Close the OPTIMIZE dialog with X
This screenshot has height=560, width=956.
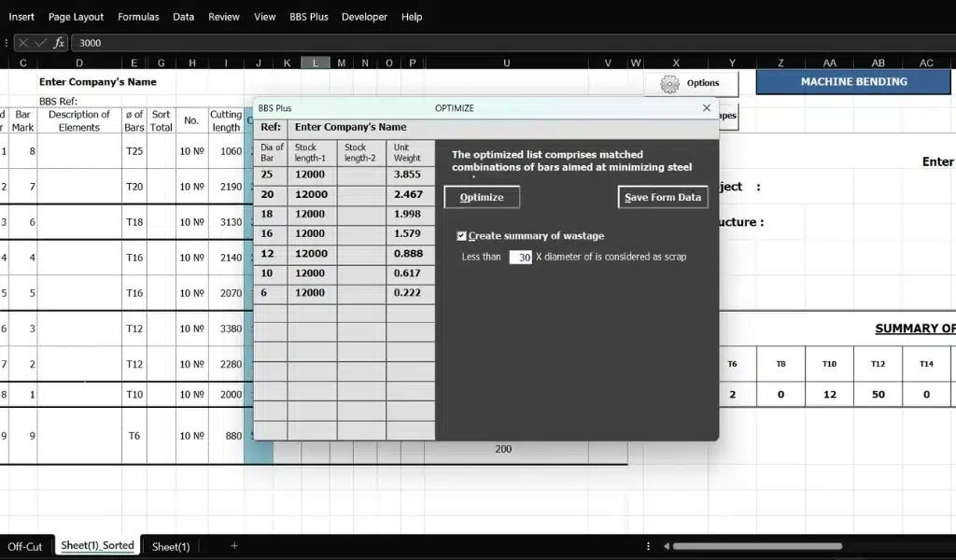(x=706, y=108)
